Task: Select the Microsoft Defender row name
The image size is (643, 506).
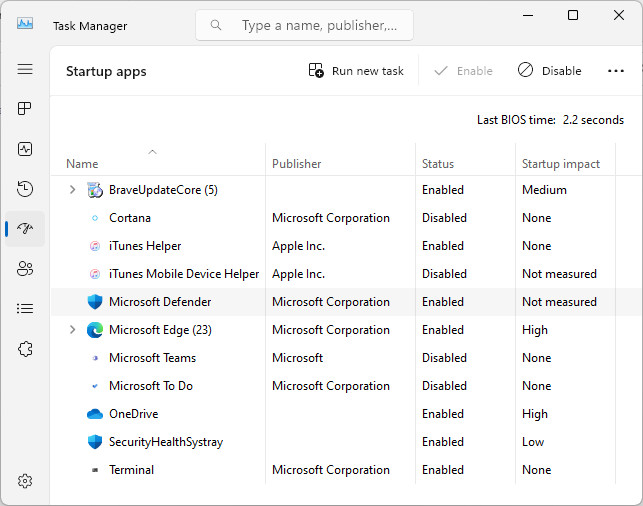Action: 160,302
